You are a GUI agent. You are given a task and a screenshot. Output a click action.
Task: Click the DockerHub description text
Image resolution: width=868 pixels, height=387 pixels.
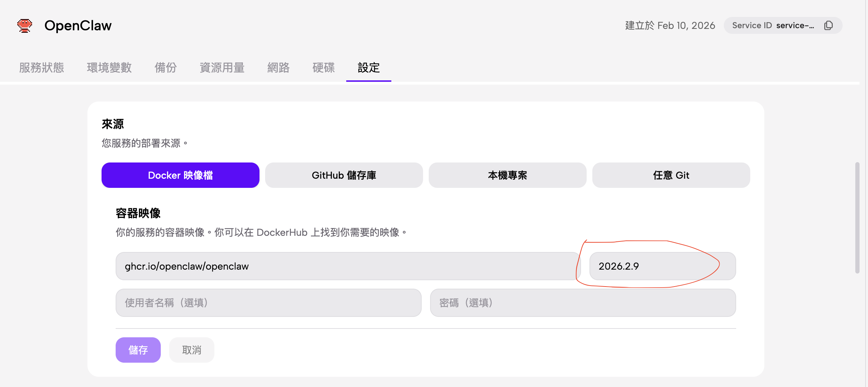click(262, 232)
